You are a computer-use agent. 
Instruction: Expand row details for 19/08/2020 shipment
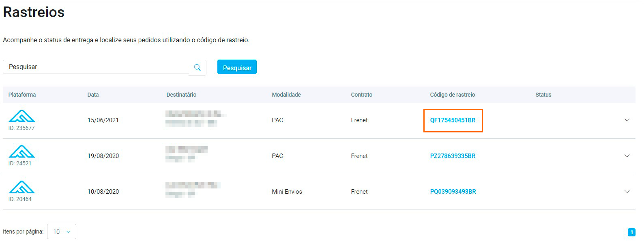(627, 156)
